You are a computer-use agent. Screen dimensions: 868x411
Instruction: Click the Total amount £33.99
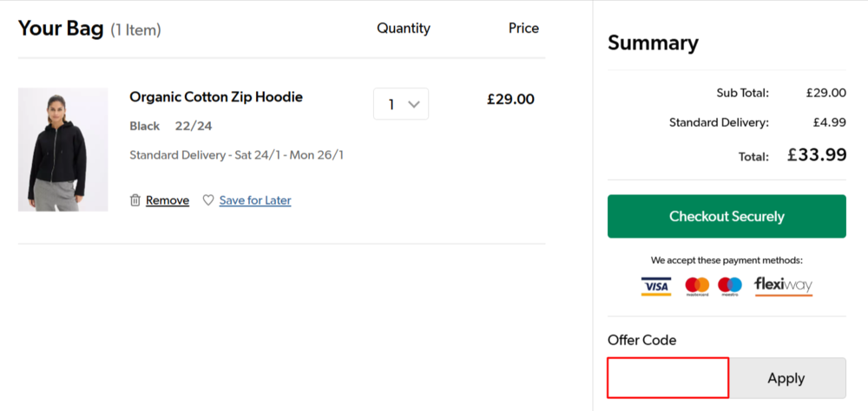pyautogui.click(x=816, y=155)
